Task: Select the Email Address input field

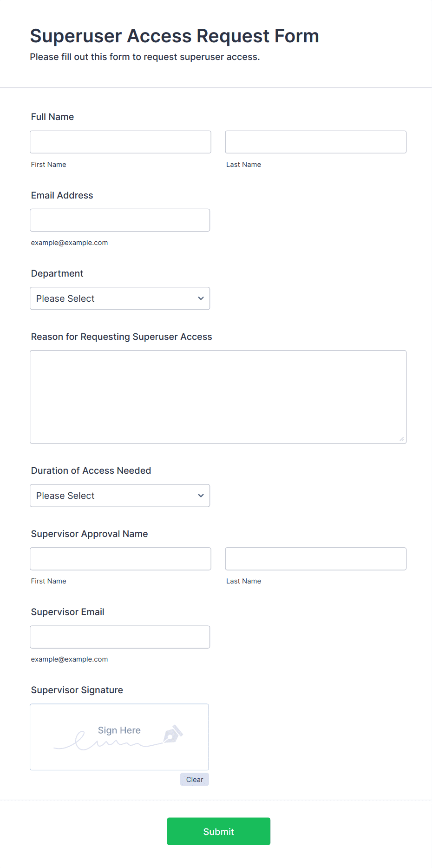Action: pyautogui.click(x=120, y=220)
